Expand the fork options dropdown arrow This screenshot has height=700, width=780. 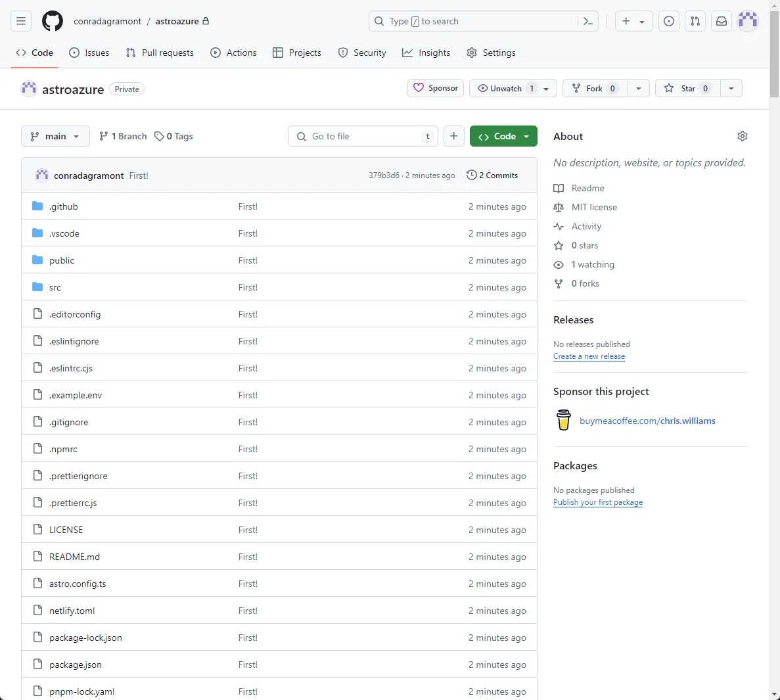coord(639,88)
